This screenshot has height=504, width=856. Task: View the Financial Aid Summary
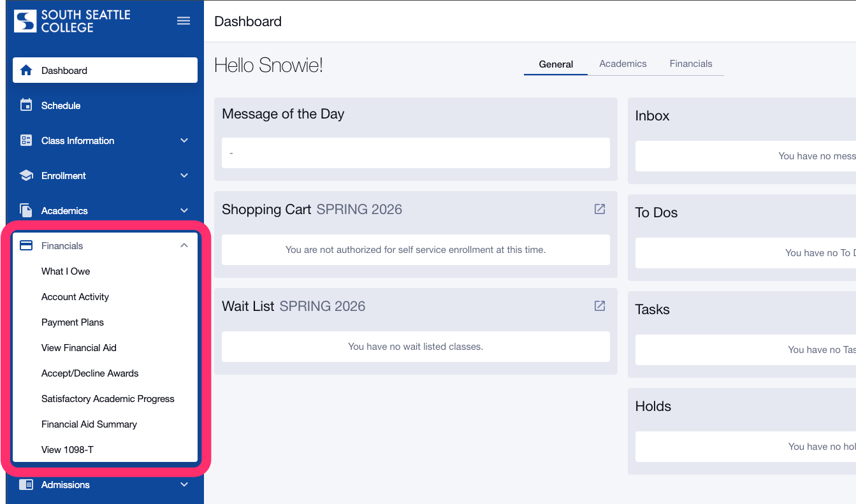coord(89,424)
